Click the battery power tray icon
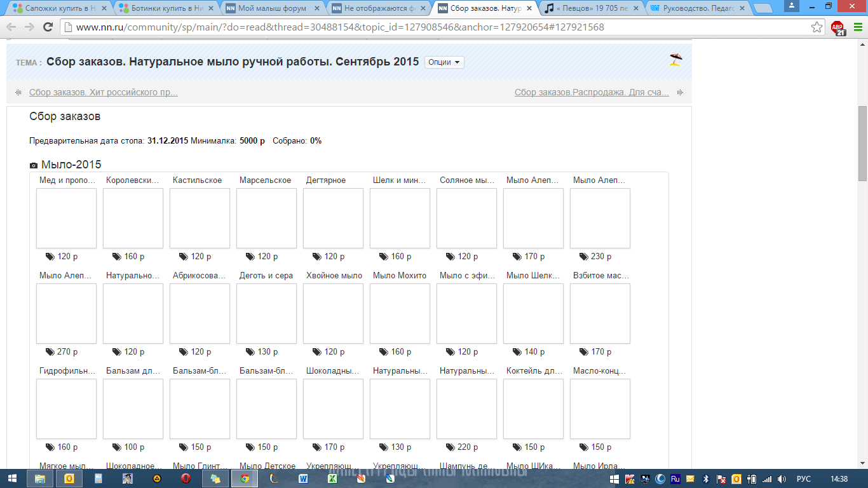The image size is (868, 488). tap(752, 478)
